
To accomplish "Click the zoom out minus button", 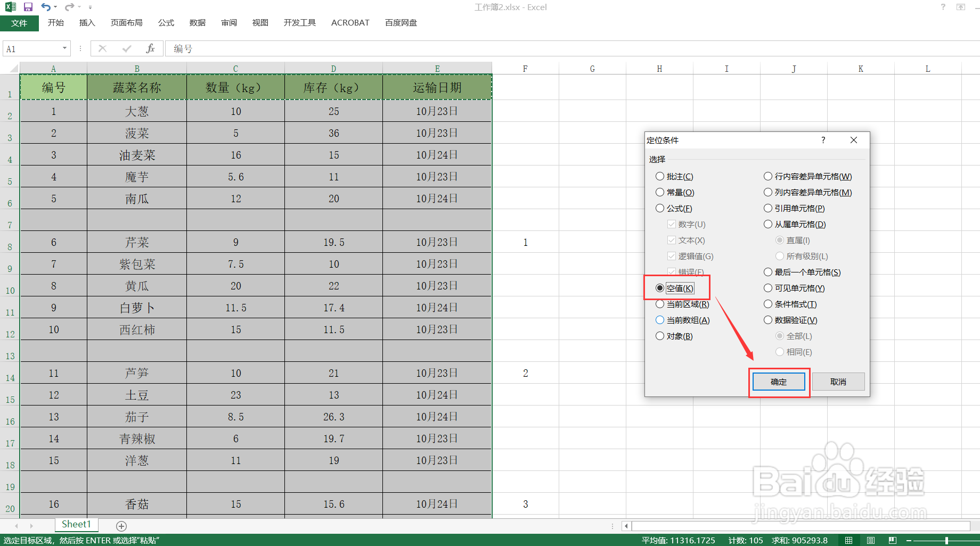I will click(909, 540).
